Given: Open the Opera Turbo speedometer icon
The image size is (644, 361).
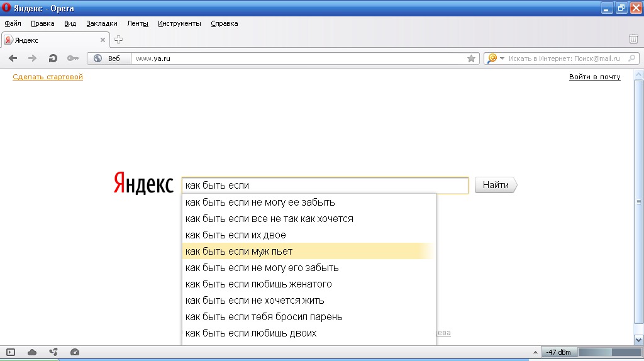Looking at the screenshot, I should coord(75,352).
